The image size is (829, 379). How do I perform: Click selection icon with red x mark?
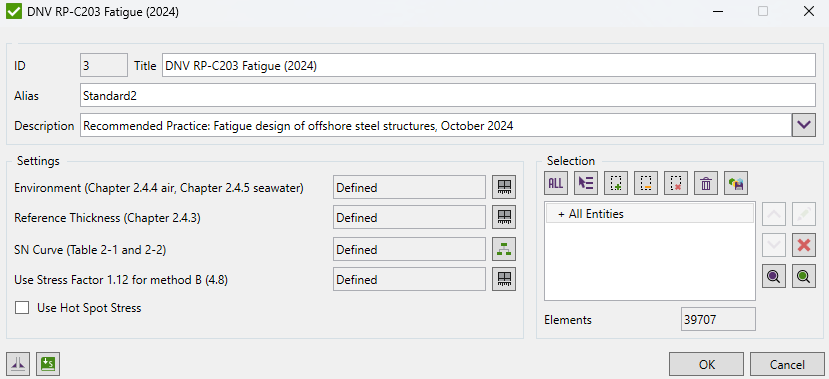(676, 183)
